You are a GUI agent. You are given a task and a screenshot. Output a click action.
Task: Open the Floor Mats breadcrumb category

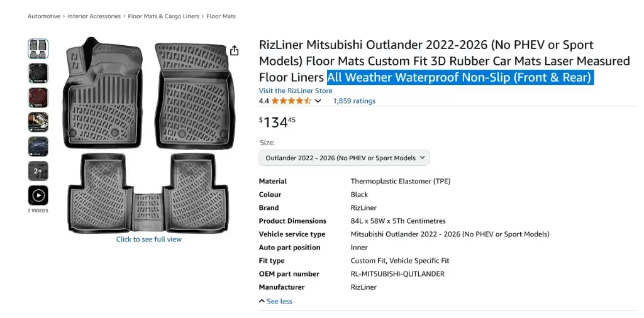pos(221,16)
